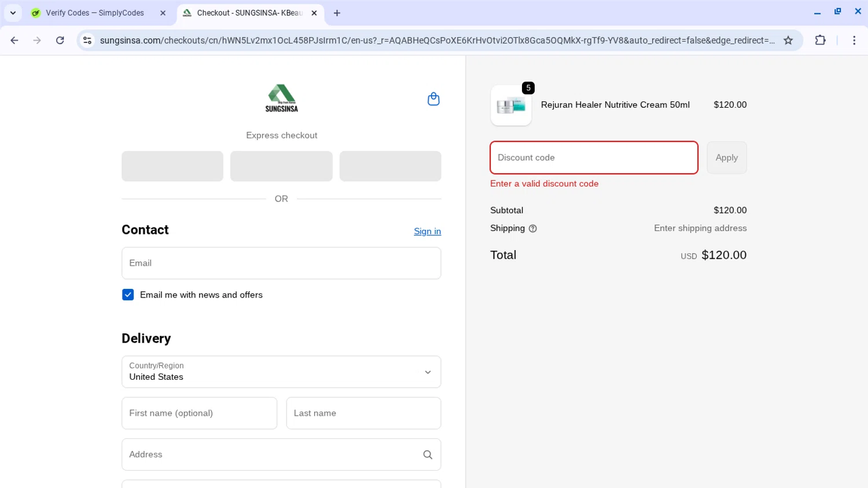Click the Last name field
This screenshot has width=868, height=488.
click(x=363, y=413)
